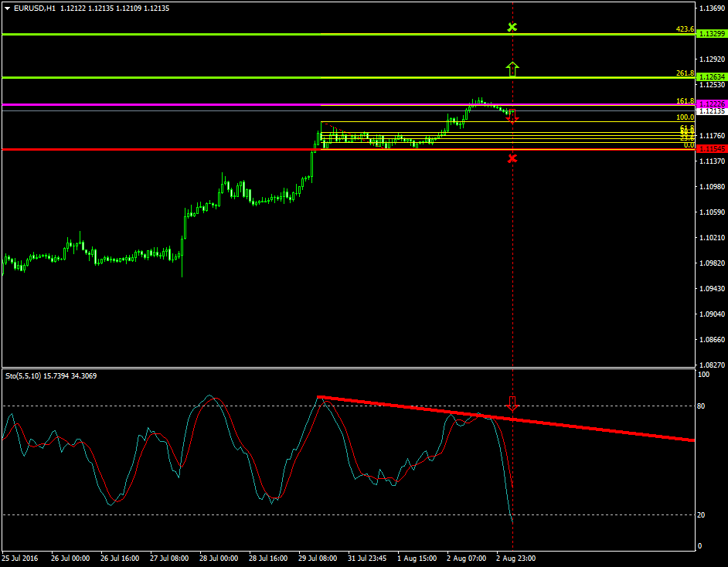Select the green up arrow on the chart
Viewport: 728px width, 567px height.
point(512,69)
